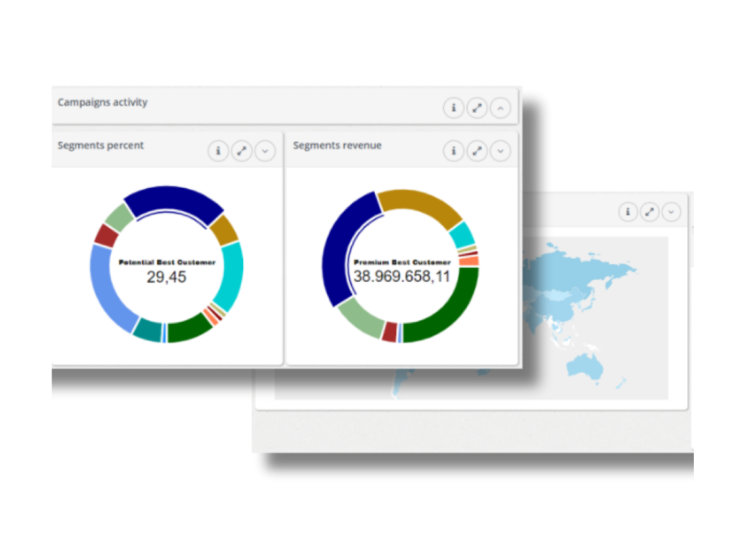The width and height of the screenshot is (750, 550).
Task: Click the Campaigns activity panel title
Action: pos(103,102)
